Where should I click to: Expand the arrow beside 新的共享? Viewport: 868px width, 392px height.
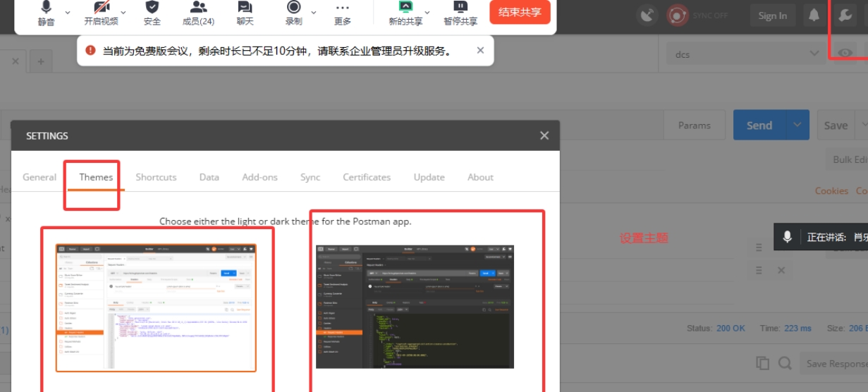point(427,12)
